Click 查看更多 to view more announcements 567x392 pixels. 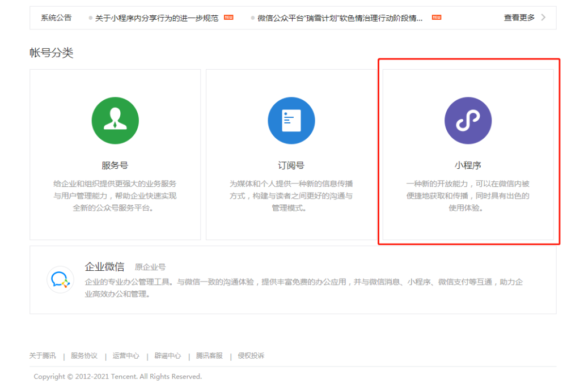(x=519, y=18)
